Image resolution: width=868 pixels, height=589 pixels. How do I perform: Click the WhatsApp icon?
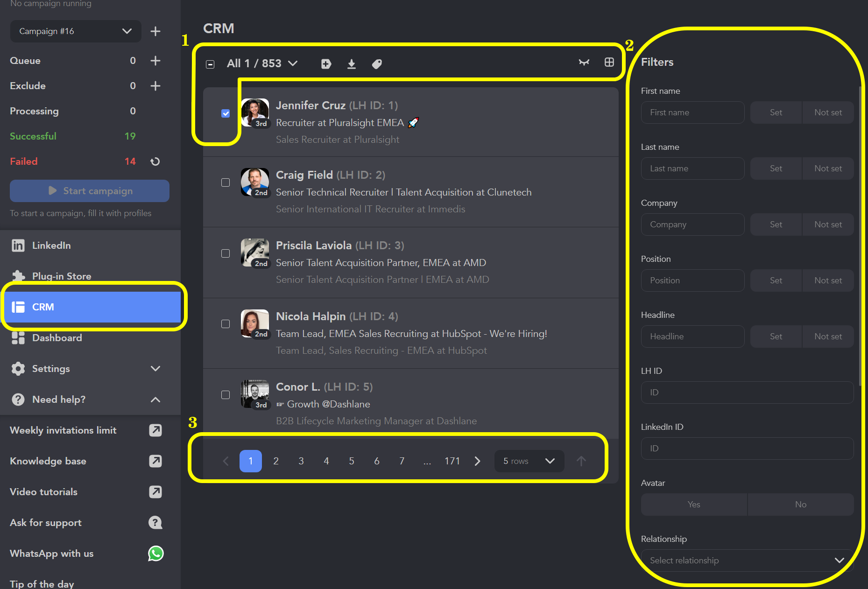click(155, 554)
